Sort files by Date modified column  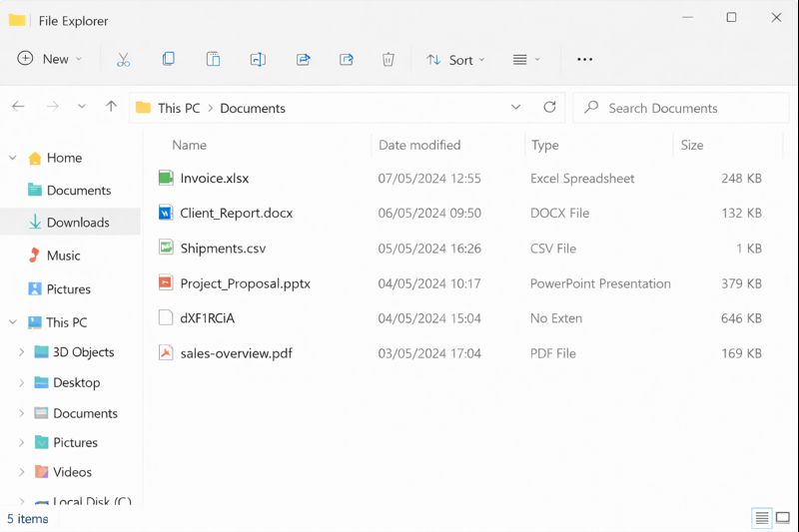point(419,145)
